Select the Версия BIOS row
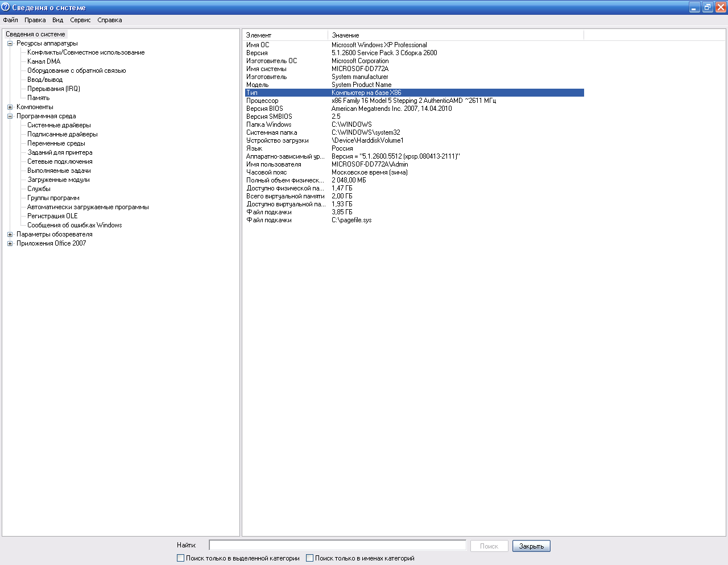Image resolution: width=728 pixels, height=565 pixels. [415, 109]
